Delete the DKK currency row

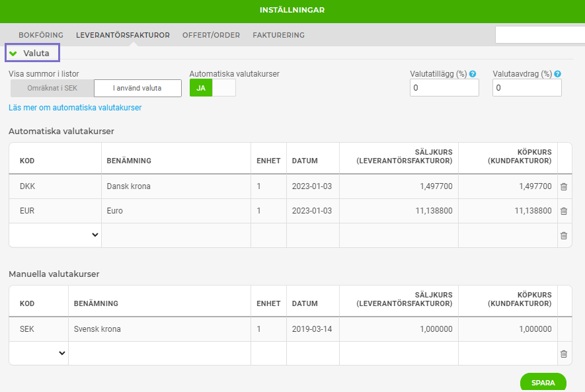563,187
